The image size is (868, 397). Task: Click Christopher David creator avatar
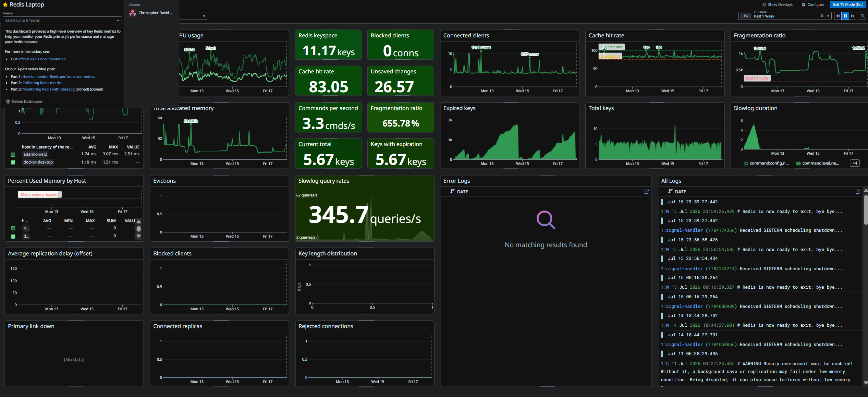[x=133, y=13]
